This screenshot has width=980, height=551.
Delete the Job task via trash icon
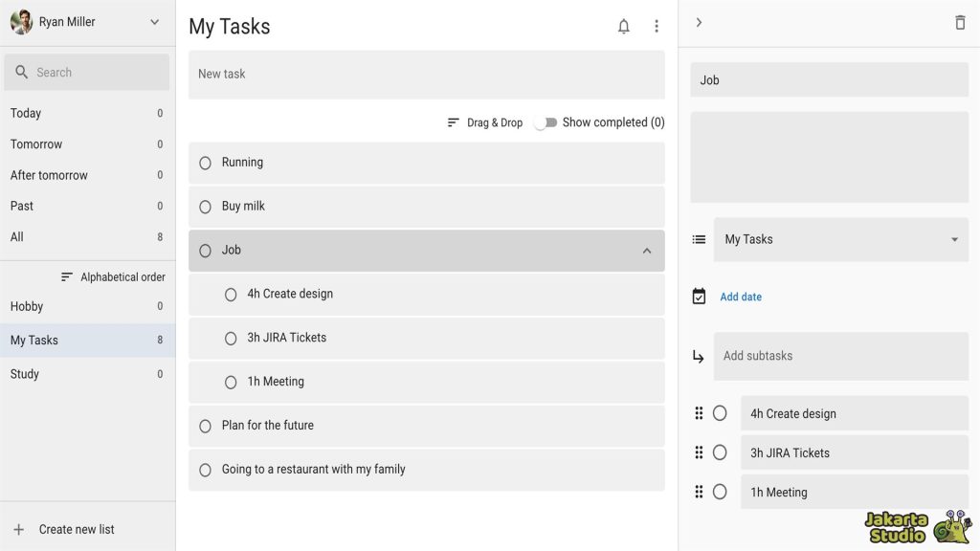pyautogui.click(x=960, y=21)
